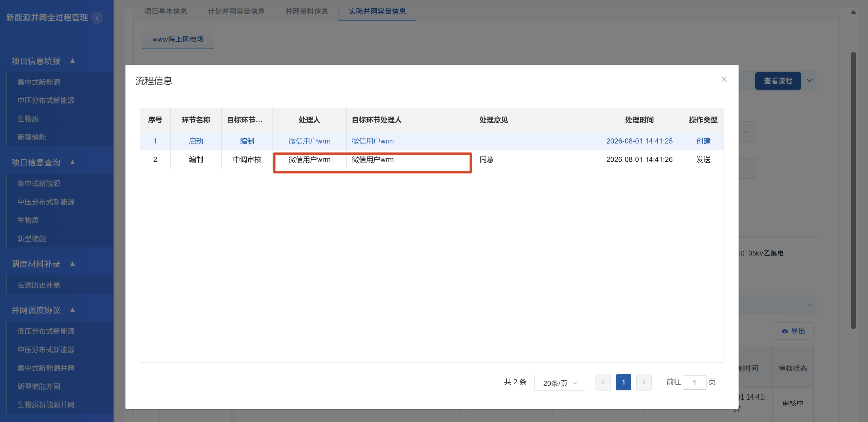Go to next page arrow in pagination
The image size is (868, 422).
click(x=643, y=382)
